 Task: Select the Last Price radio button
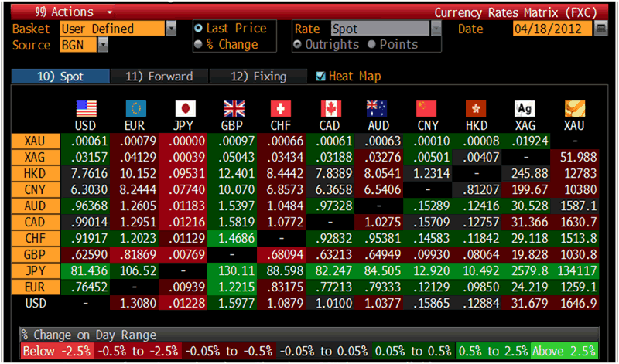coord(200,29)
